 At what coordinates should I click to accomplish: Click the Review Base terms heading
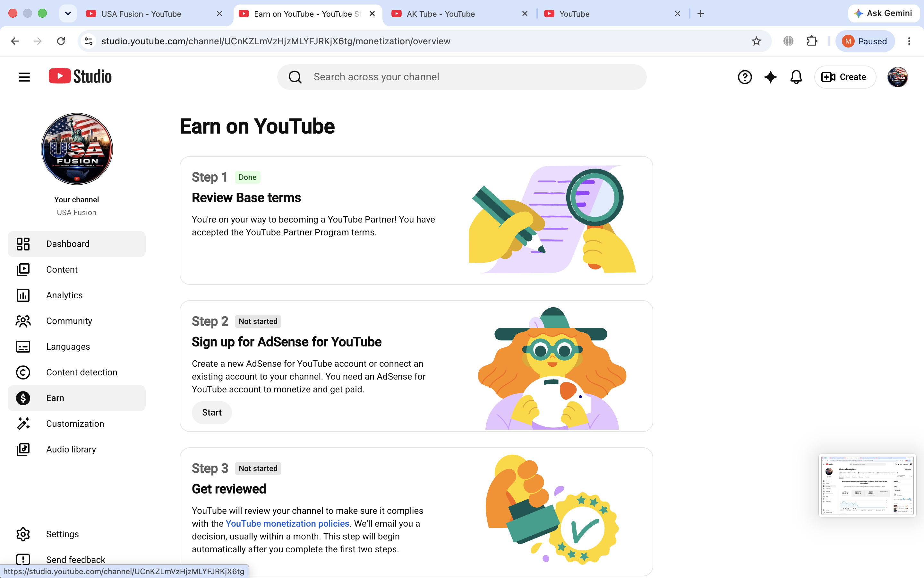point(246,197)
